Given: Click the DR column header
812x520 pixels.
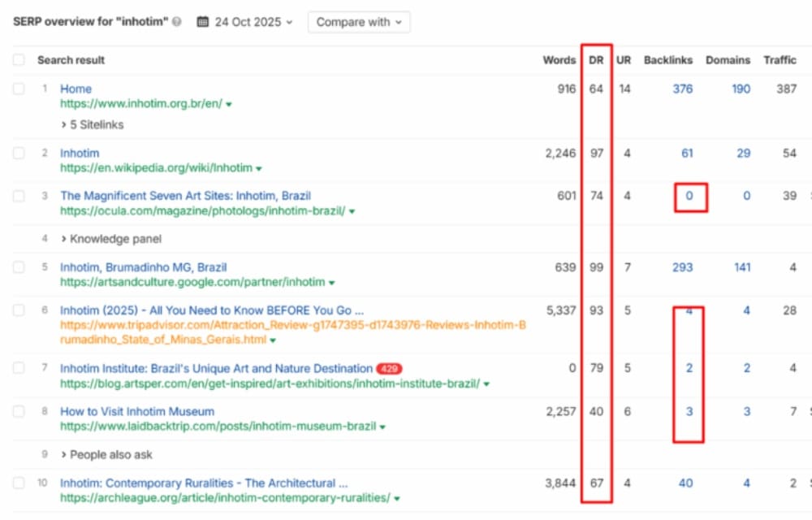Looking at the screenshot, I should point(596,60).
